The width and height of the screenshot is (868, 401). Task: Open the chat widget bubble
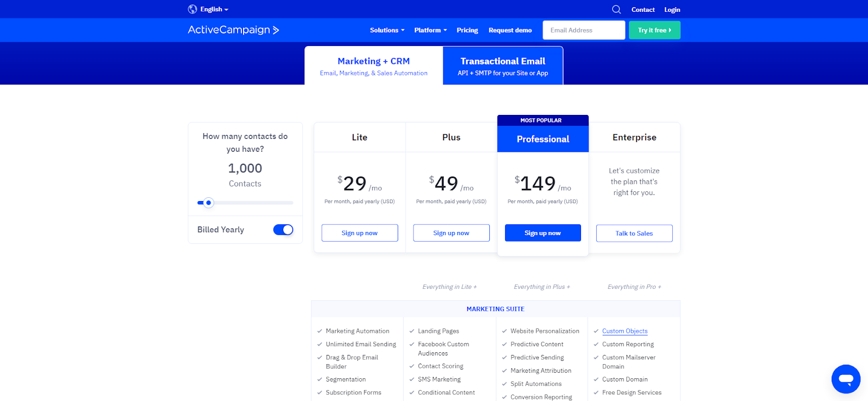846,379
